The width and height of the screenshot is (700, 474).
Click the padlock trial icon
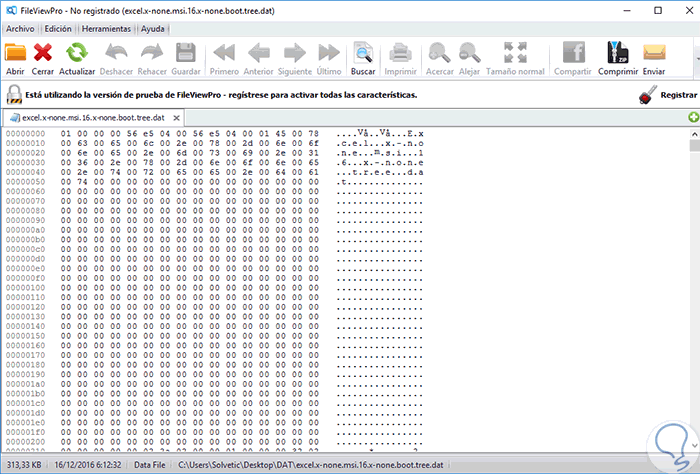click(14, 95)
